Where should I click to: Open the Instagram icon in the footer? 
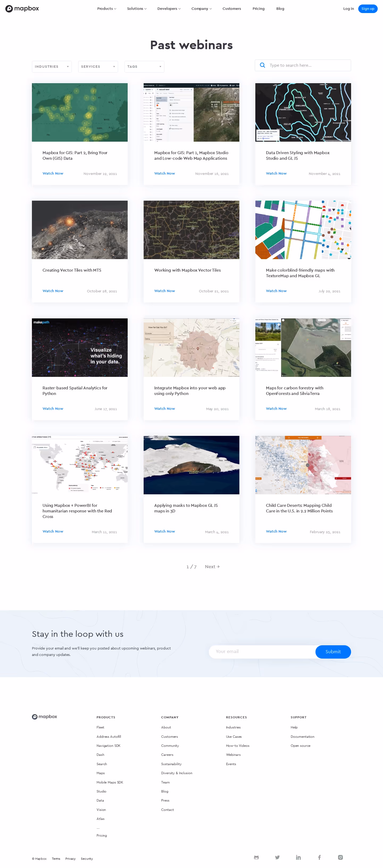tap(340, 857)
